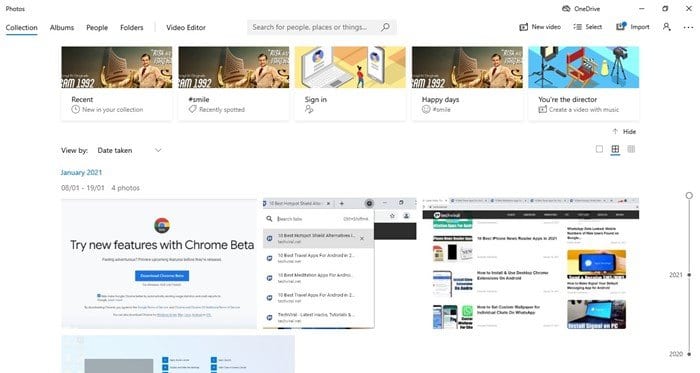This screenshot has width=700, height=373.
Task: Open the partially visible bottom photo
Action: pos(178,354)
